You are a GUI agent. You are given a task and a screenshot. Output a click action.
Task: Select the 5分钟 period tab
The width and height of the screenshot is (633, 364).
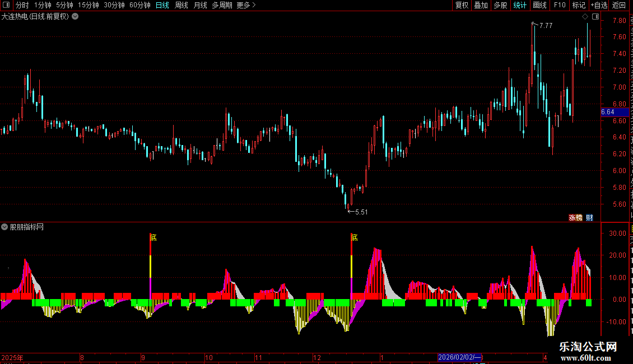(64, 5)
